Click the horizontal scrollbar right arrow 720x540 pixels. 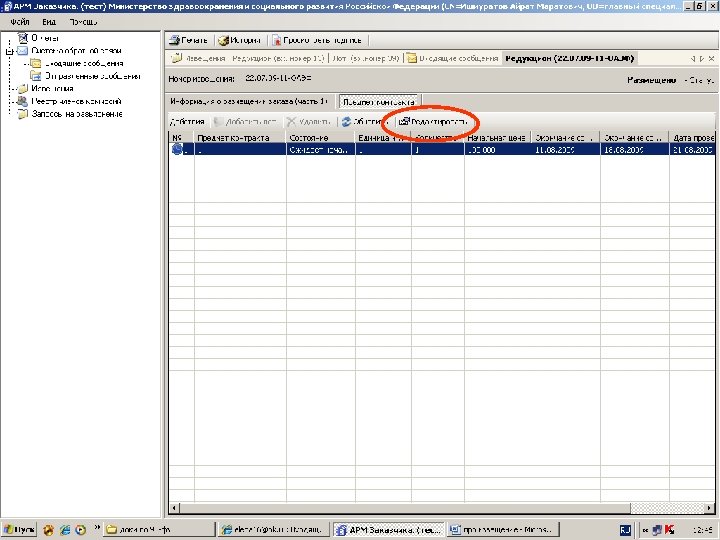coord(710,508)
